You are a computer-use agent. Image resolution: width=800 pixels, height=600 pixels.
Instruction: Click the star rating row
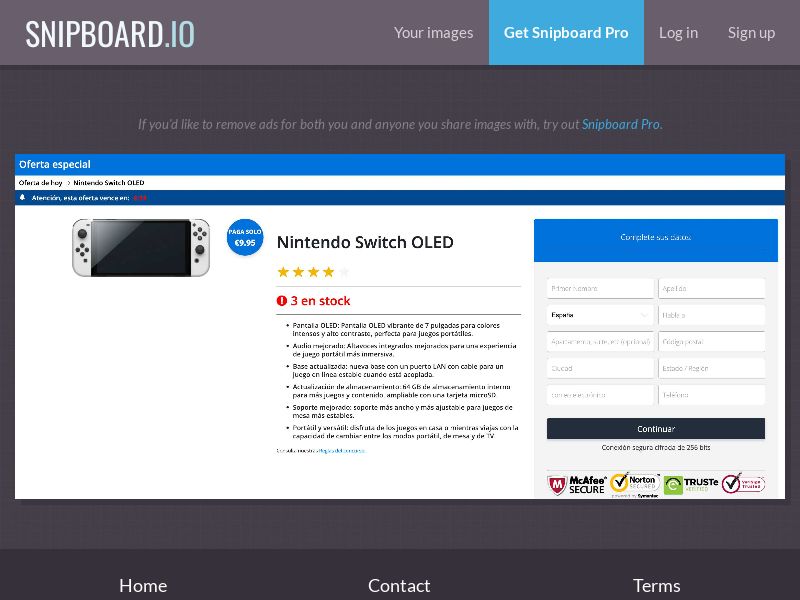pos(313,272)
